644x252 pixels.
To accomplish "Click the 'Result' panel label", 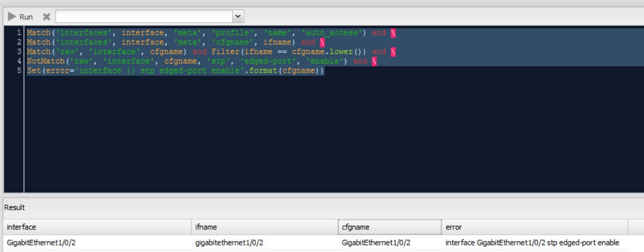I will [15, 207].
